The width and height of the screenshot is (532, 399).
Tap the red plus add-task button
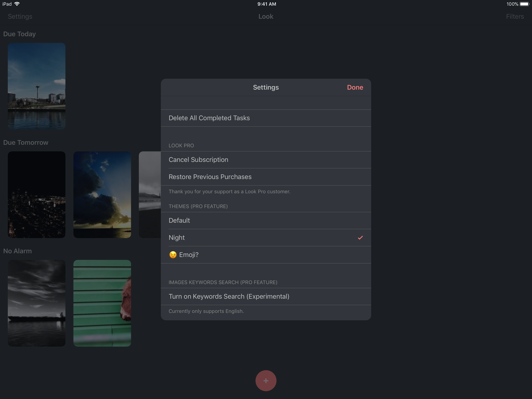point(266,380)
